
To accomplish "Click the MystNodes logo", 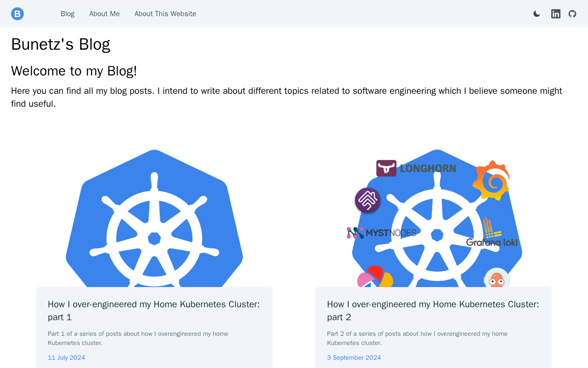I will coord(381,233).
